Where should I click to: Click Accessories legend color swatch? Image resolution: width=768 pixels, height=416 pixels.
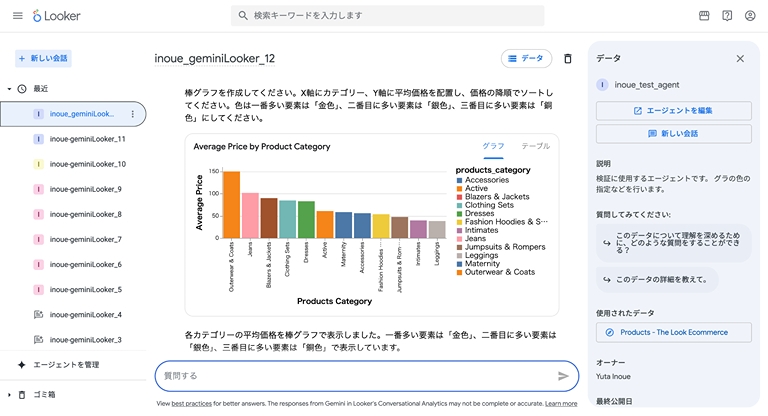click(x=459, y=180)
